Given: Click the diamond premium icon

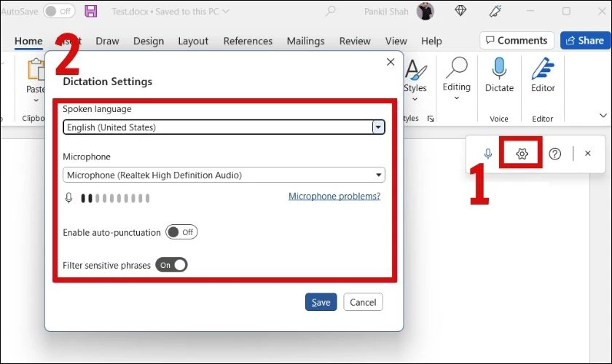Looking at the screenshot, I should pyautogui.click(x=460, y=11).
